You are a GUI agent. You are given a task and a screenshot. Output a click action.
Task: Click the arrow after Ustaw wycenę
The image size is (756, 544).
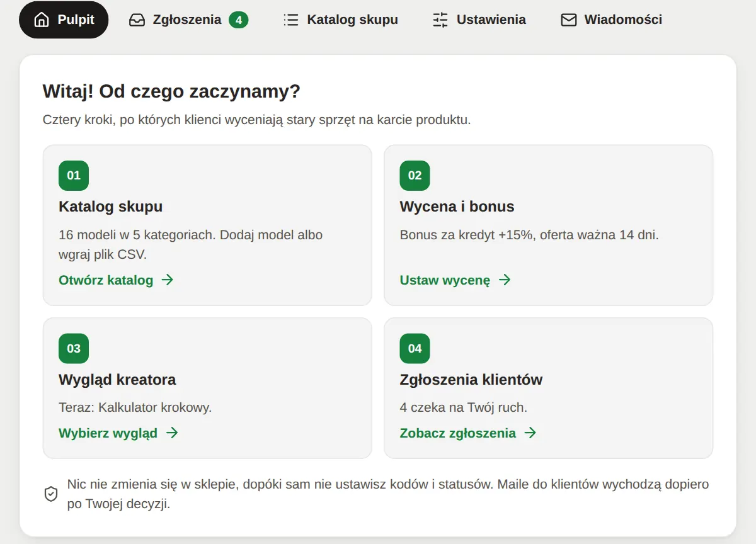pos(504,280)
